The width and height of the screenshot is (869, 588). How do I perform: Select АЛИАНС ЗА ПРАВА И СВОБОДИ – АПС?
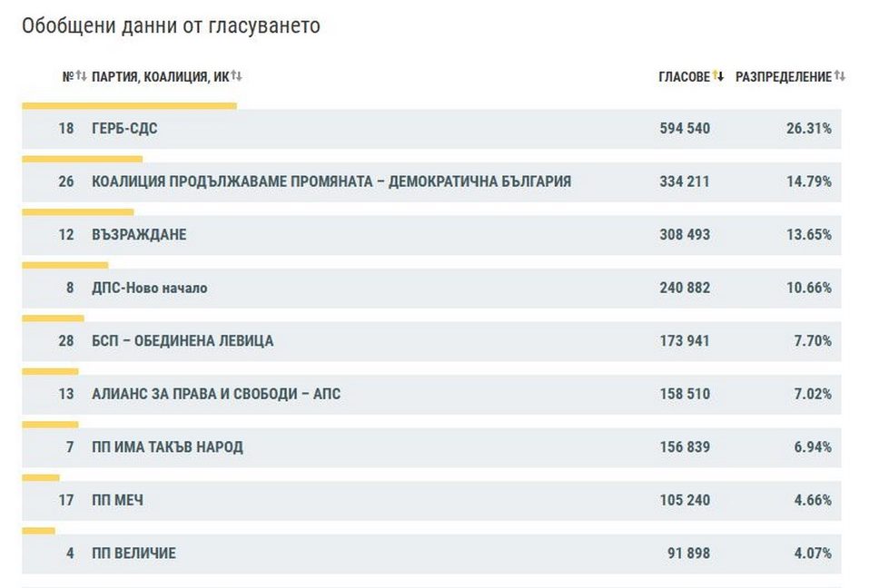click(216, 394)
